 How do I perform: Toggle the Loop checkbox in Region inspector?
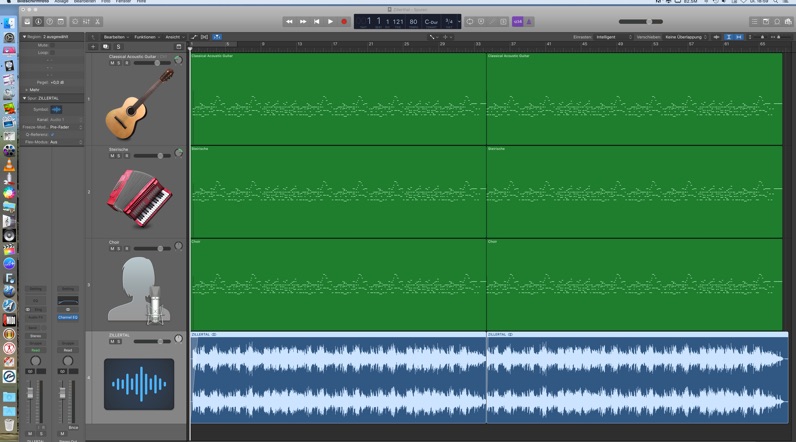52,52
